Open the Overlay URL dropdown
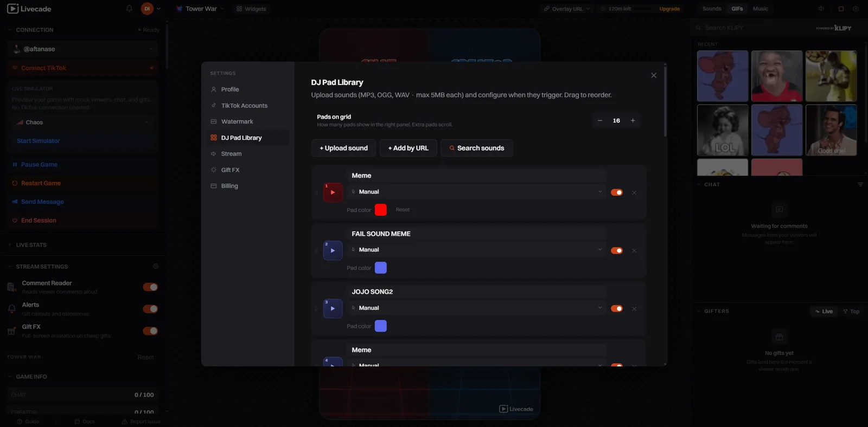The height and width of the screenshot is (427, 868). coord(567,9)
